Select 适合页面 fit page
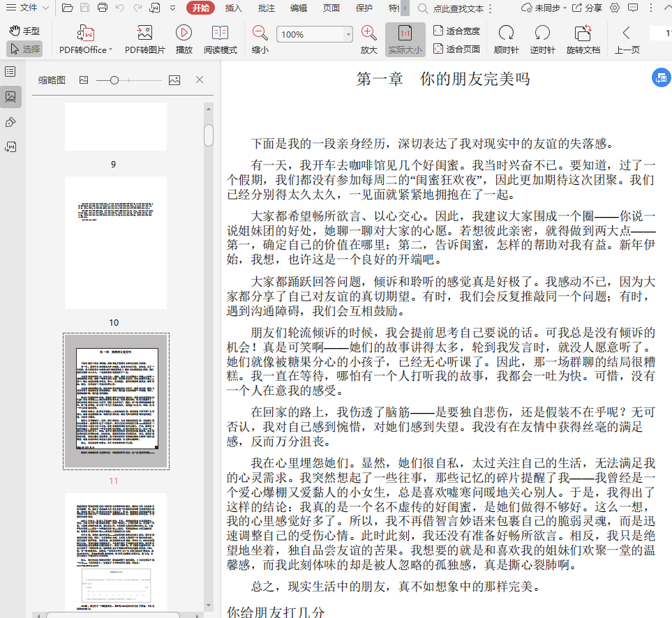 456,49
